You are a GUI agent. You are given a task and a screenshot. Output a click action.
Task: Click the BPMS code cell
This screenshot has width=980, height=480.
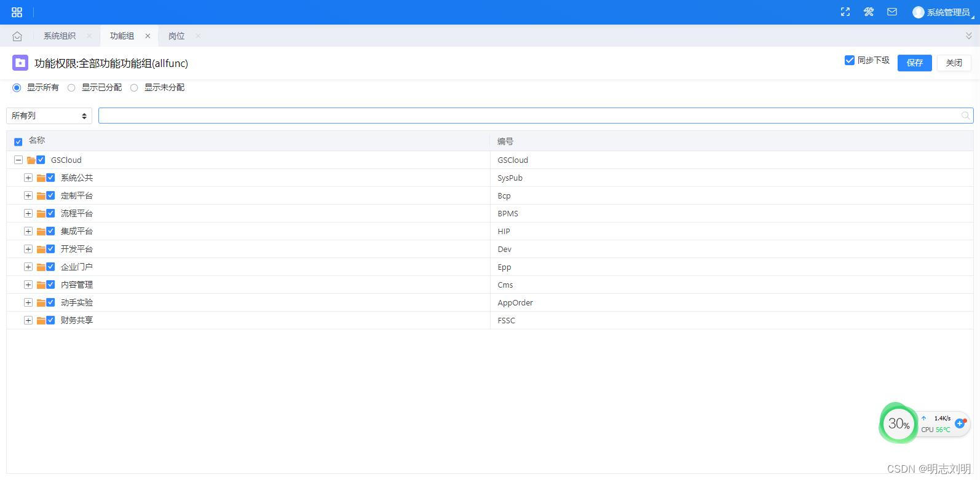pos(508,213)
